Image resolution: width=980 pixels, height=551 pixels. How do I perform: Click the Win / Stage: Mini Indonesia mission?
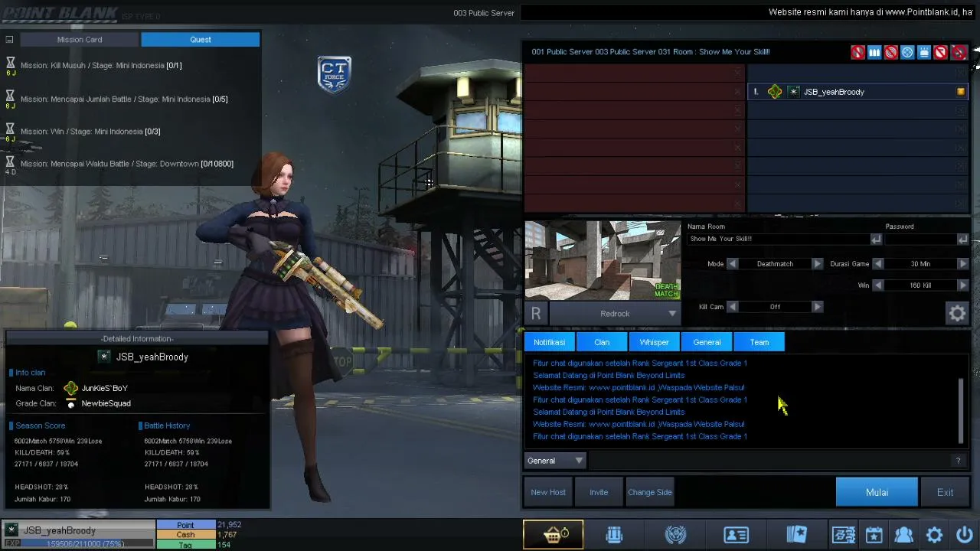pyautogui.click(x=90, y=132)
